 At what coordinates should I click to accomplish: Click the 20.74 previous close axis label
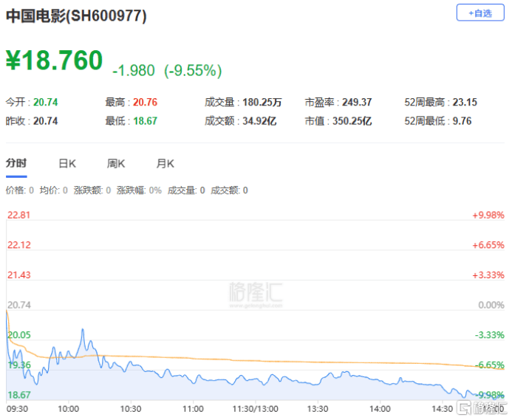tap(18, 305)
